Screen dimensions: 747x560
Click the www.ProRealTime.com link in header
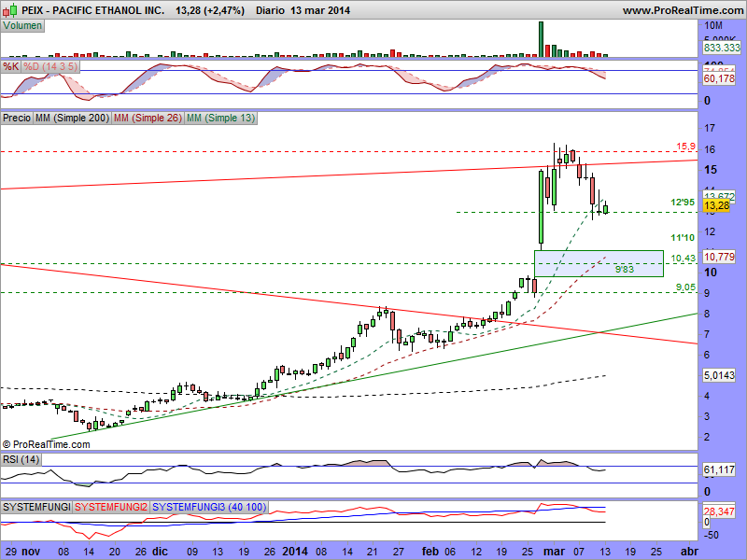684,10
